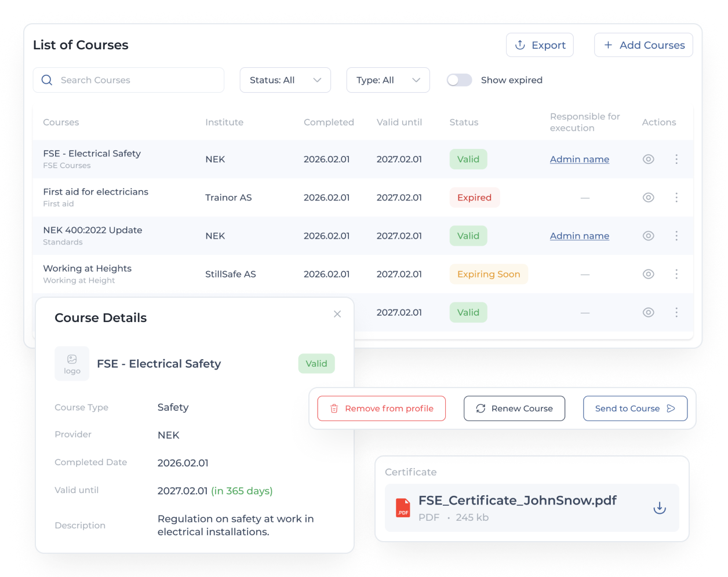Download the FSE certificate PDF

coord(660,508)
